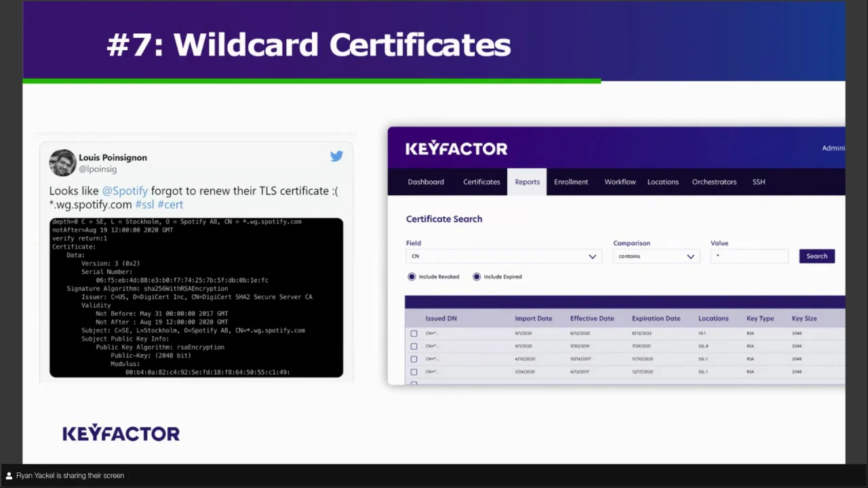
Task: Switch to the Certificates tab
Action: [481, 182]
